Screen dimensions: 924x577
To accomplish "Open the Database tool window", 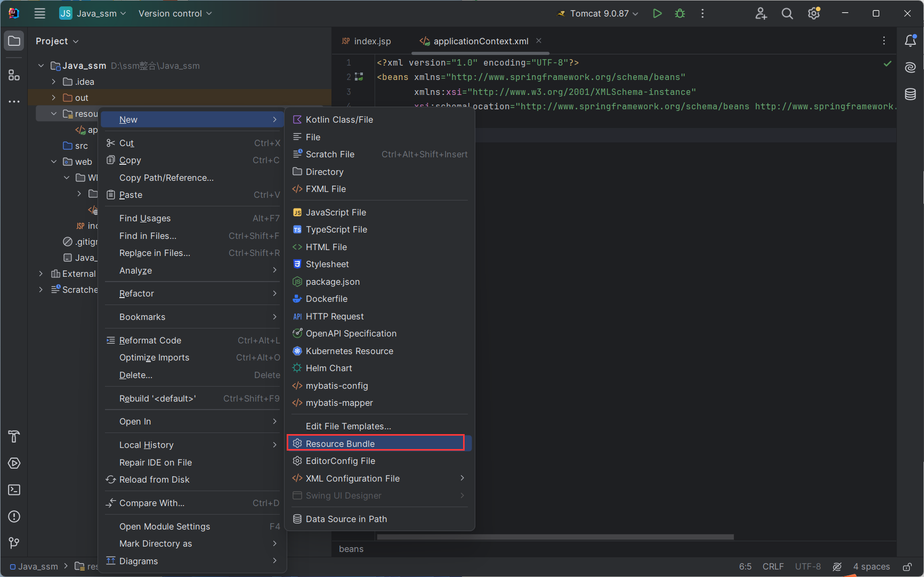I will [x=910, y=94].
